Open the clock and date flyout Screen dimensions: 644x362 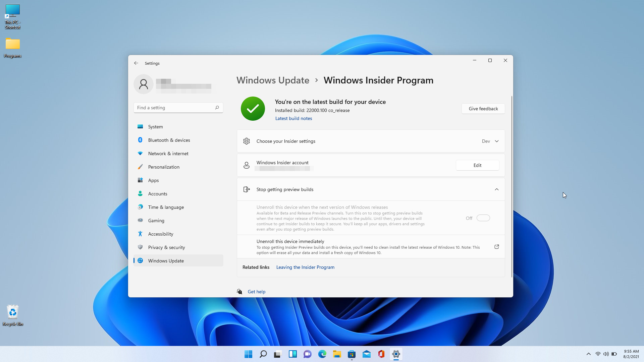[x=631, y=354]
